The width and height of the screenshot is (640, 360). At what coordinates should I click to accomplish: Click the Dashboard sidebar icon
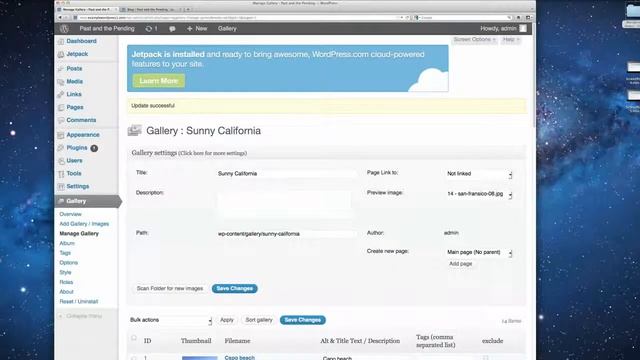(x=61, y=41)
